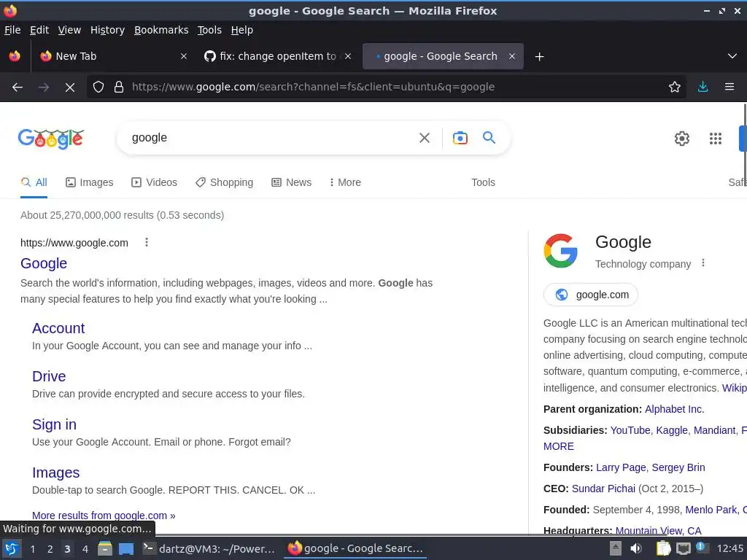
Task: Open the Alphabet Inc. link
Action: point(674,409)
